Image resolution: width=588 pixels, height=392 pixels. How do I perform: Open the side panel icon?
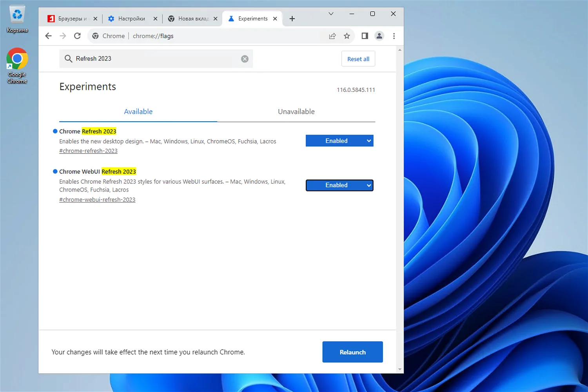click(x=365, y=36)
